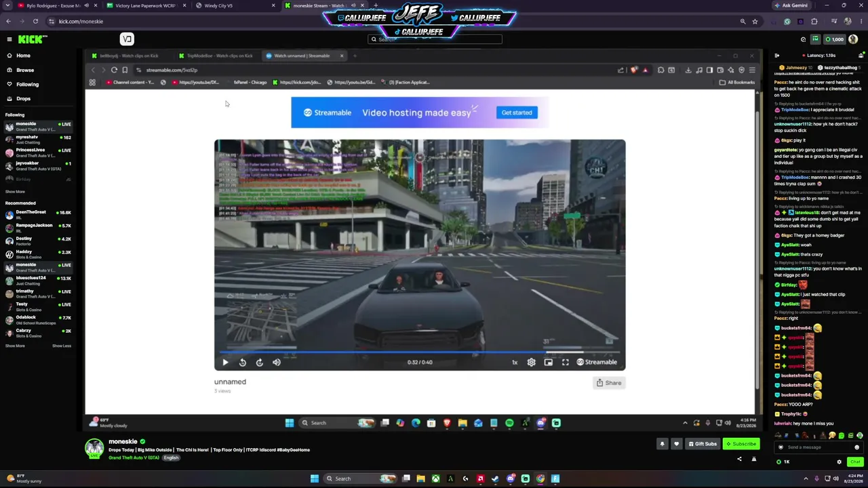The image size is (868, 488).
Task: Click Get started on Streamable banner
Action: (x=517, y=113)
